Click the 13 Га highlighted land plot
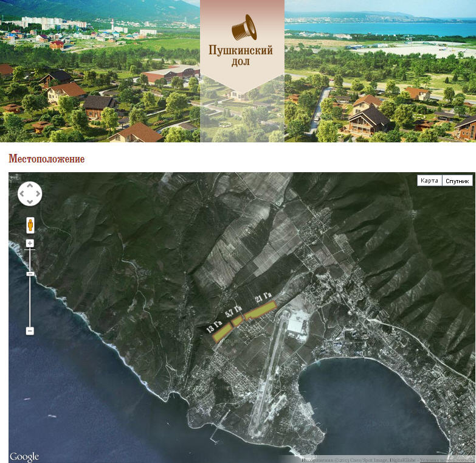The height and width of the screenshot is (463, 476). click(223, 332)
